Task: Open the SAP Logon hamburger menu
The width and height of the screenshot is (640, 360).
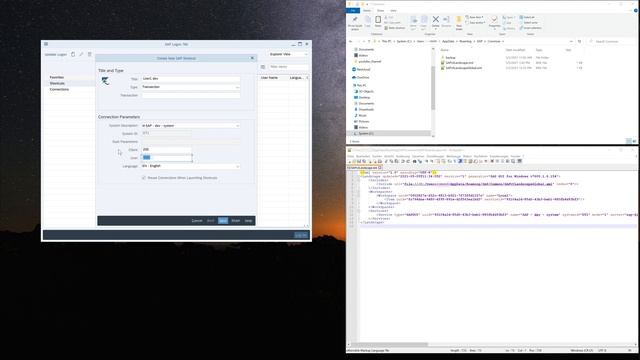Action: 46,44
